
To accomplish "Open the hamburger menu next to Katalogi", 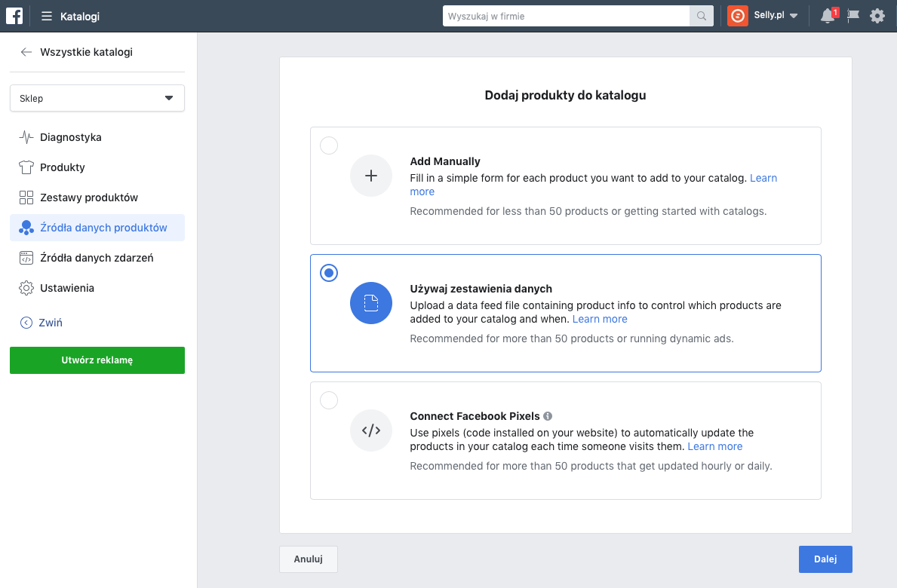I will tap(47, 16).
